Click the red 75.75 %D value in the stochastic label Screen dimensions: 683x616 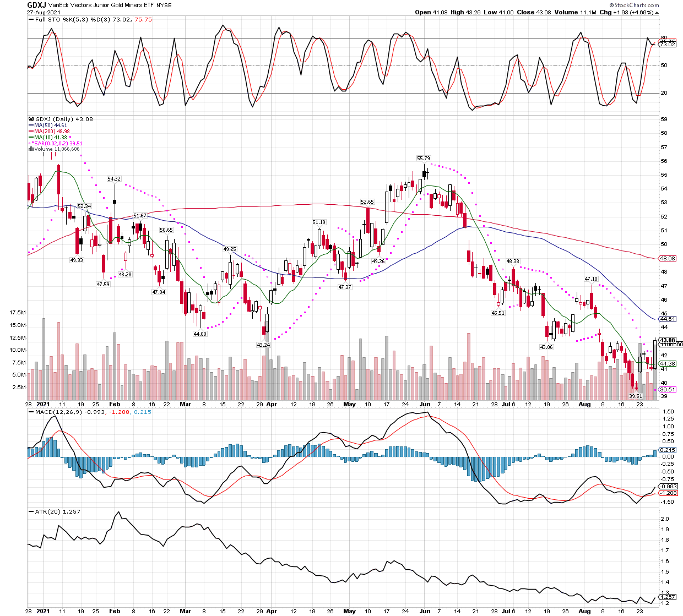(143, 19)
